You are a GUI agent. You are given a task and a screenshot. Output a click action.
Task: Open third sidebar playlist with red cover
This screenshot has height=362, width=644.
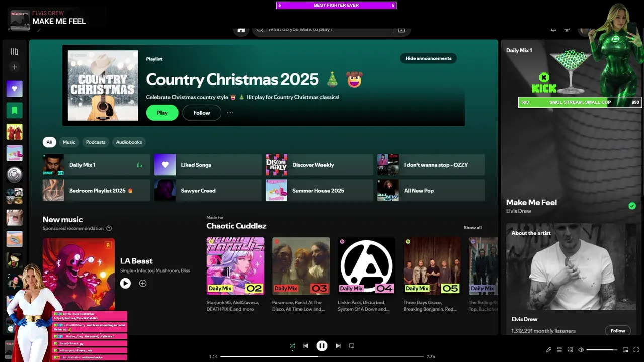click(14, 132)
